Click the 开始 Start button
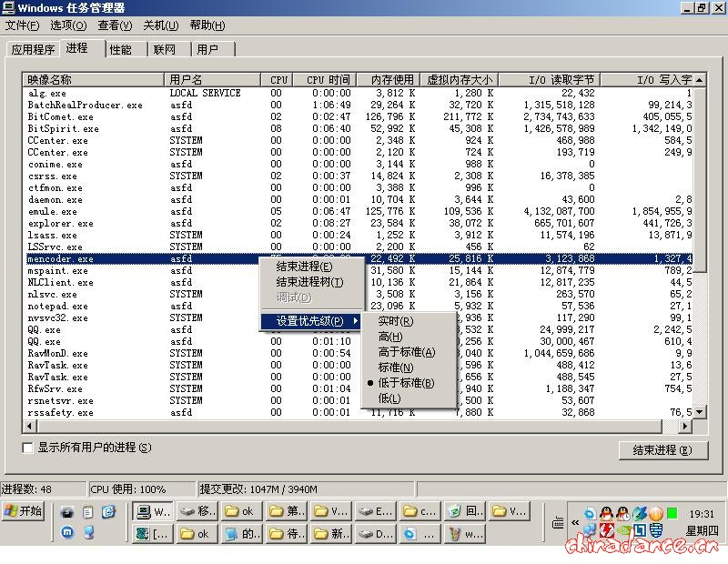The image size is (728, 564). [x=25, y=510]
